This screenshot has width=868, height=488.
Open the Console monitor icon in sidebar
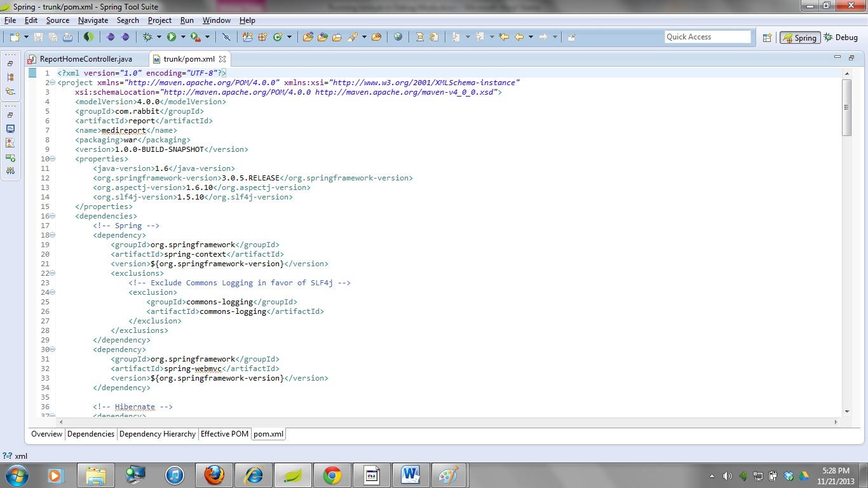coord(10,129)
